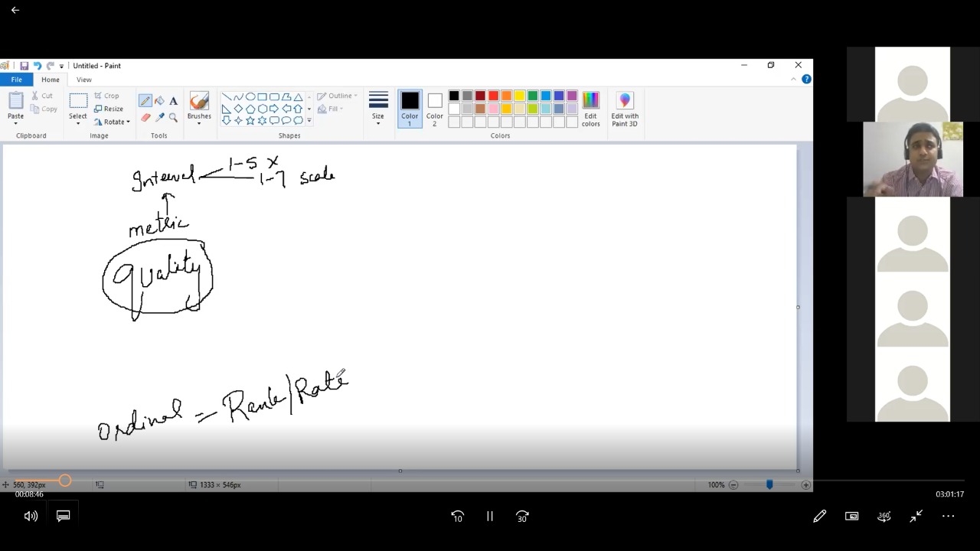The height and width of the screenshot is (551, 980).
Task: Click the pen annotation icon in player
Action: 819,517
